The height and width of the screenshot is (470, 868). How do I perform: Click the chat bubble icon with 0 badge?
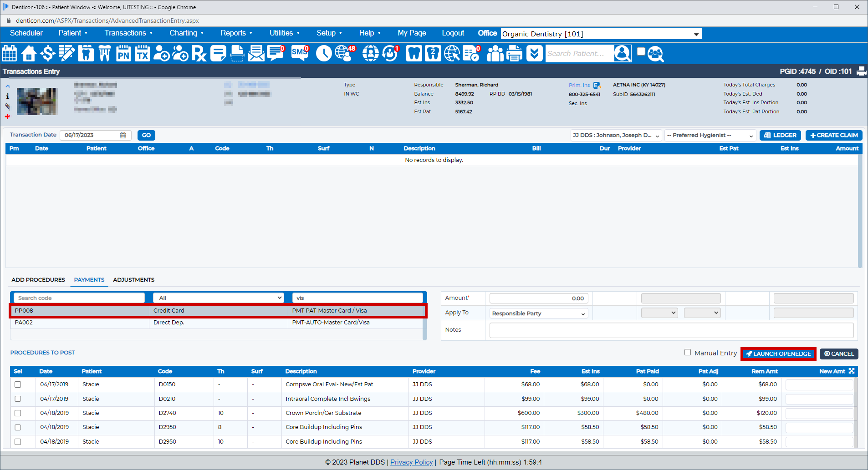pyautogui.click(x=276, y=53)
